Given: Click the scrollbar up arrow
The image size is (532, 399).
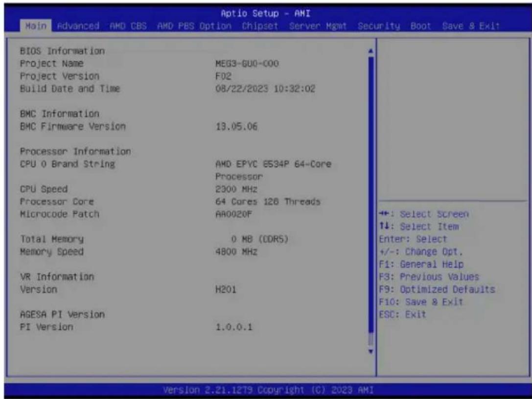Looking at the screenshot, I should point(371,51).
